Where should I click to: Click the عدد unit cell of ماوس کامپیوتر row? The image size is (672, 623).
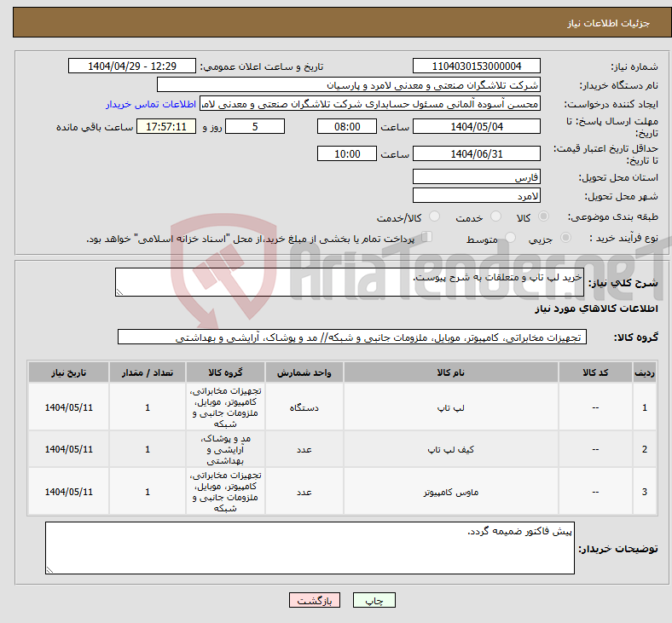tap(304, 492)
